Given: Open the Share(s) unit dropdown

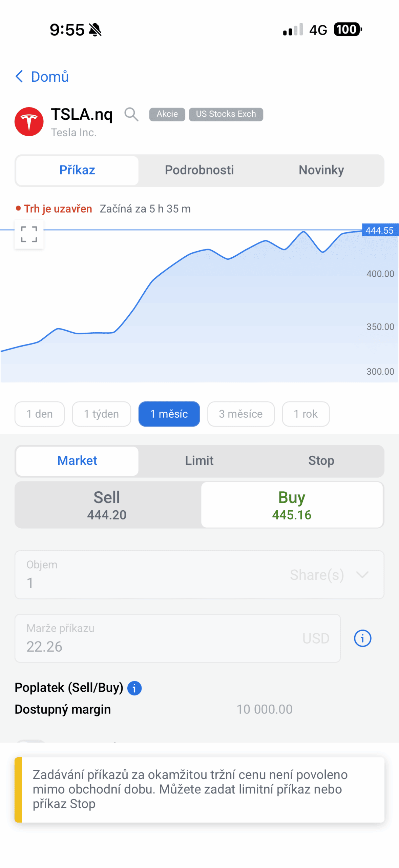Looking at the screenshot, I should pyautogui.click(x=317, y=575).
